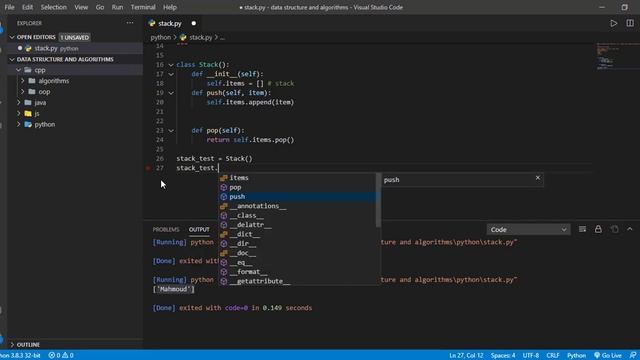
Task: Choose the items suggestion
Action: coord(297,178)
